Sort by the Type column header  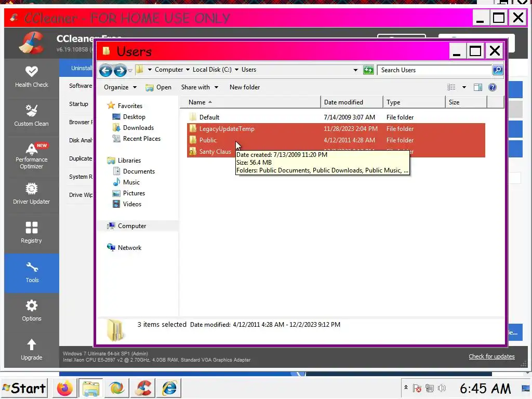tap(414, 102)
